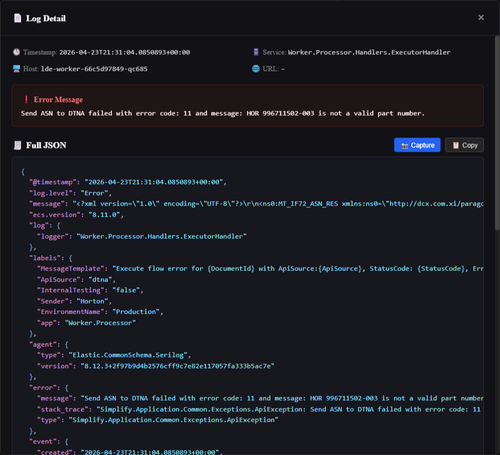Click the "stack_trace" JSON line

tap(259, 409)
